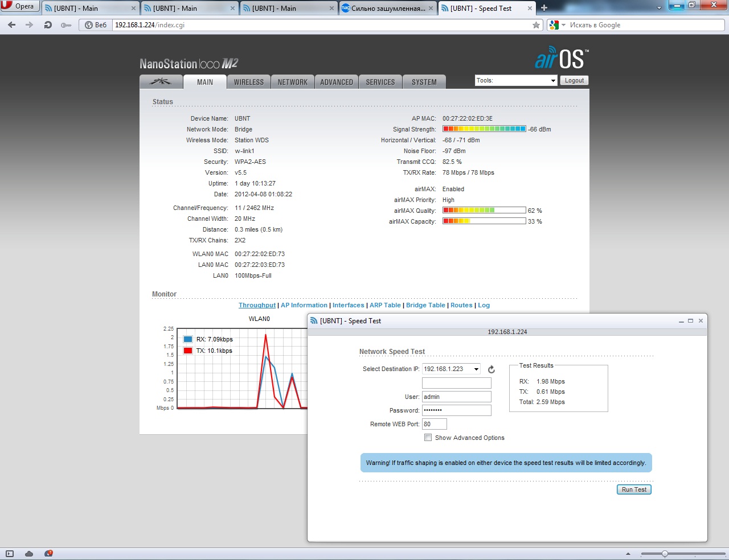Enable Show Advanced Options checkbox

428,438
